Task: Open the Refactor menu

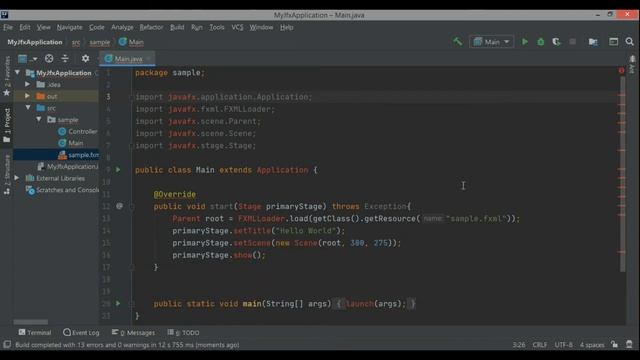Action: coord(151,27)
